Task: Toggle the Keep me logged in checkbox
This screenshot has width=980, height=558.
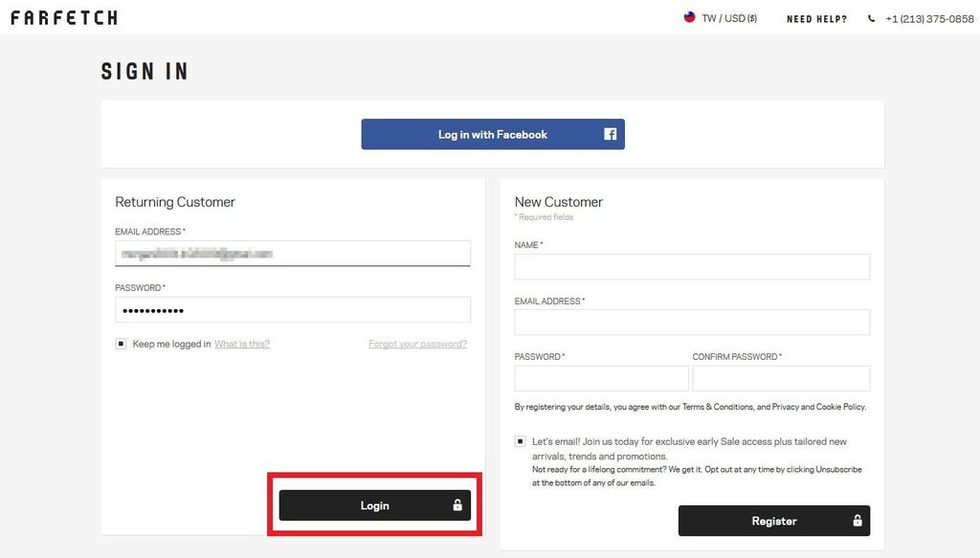Action: click(x=121, y=344)
